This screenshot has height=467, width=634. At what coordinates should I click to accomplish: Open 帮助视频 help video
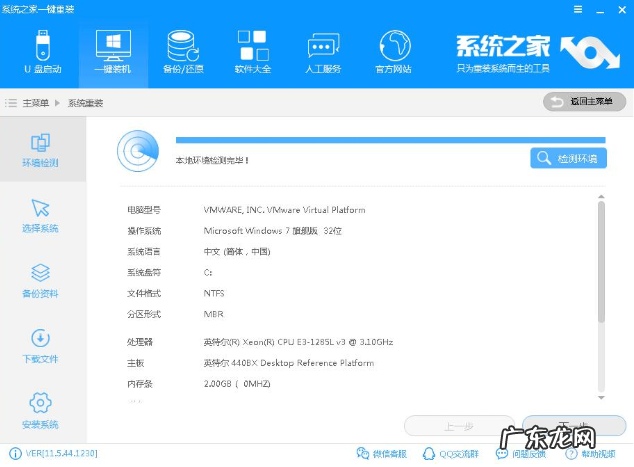(590, 454)
